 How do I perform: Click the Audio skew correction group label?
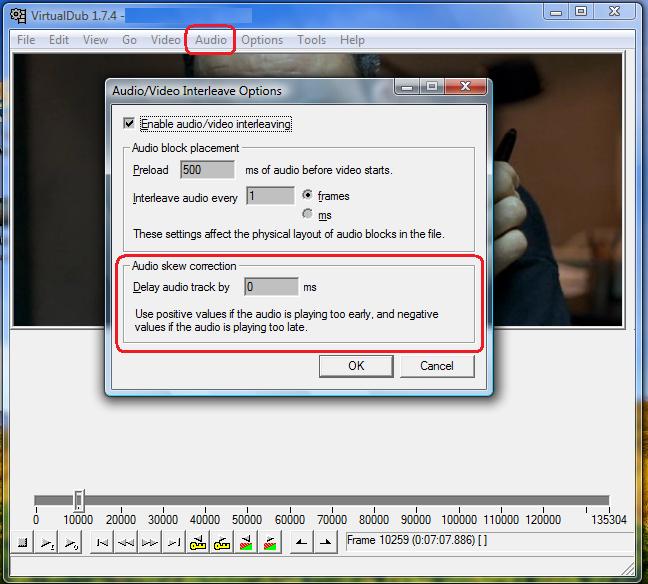pos(184,266)
